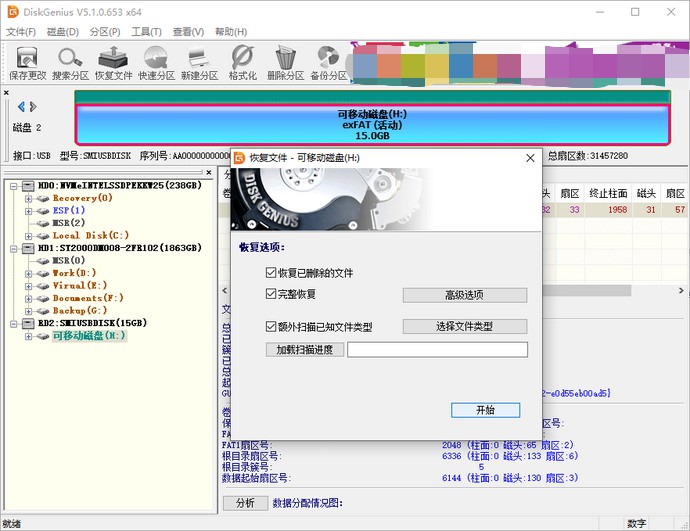Expand the Local Disk(C:) tree node

pyautogui.click(x=29, y=236)
